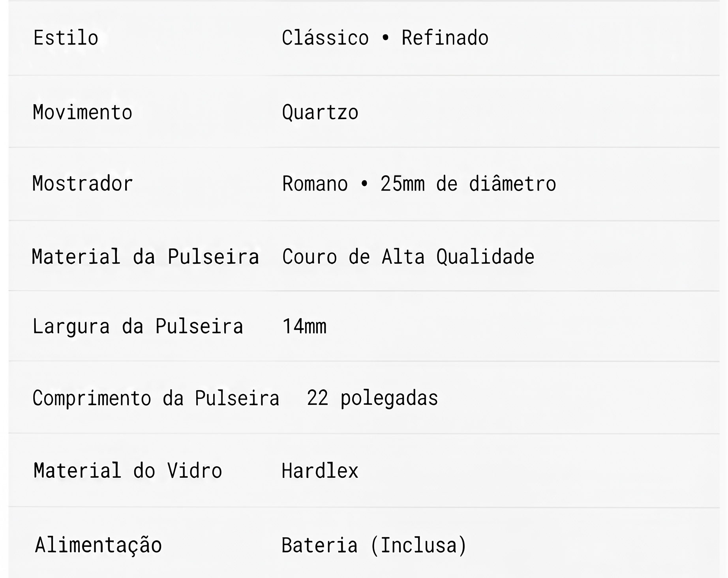Click the Estilo label
Screen dimensions: 728x578
point(66,38)
